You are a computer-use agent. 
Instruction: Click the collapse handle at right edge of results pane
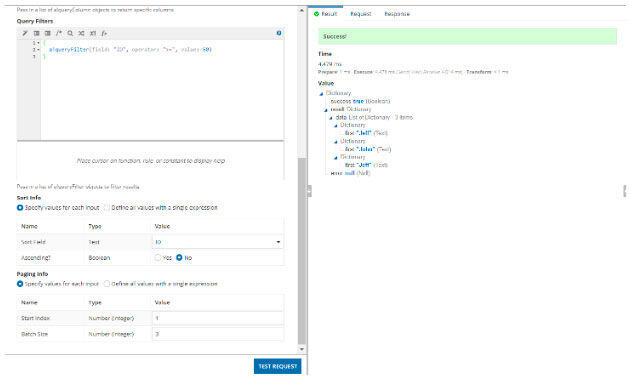pyautogui.click(x=625, y=191)
